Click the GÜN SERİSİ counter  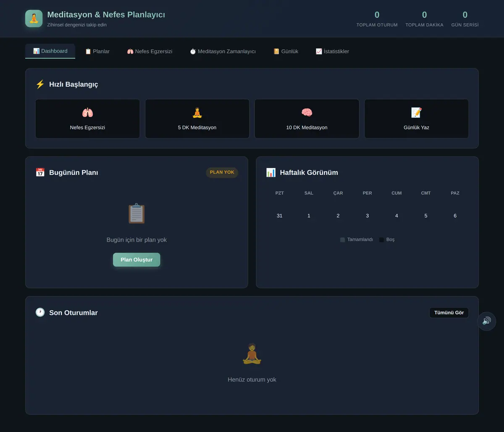tap(465, 19)
